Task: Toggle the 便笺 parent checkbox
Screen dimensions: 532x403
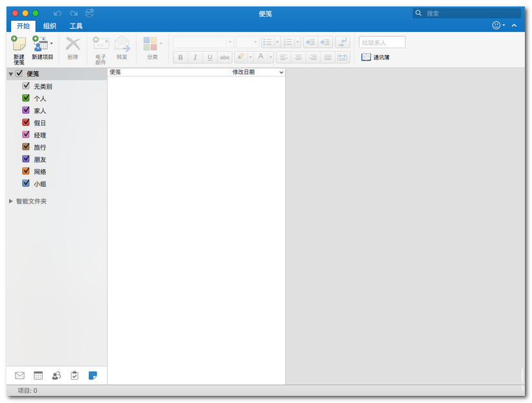Action: 19,73
